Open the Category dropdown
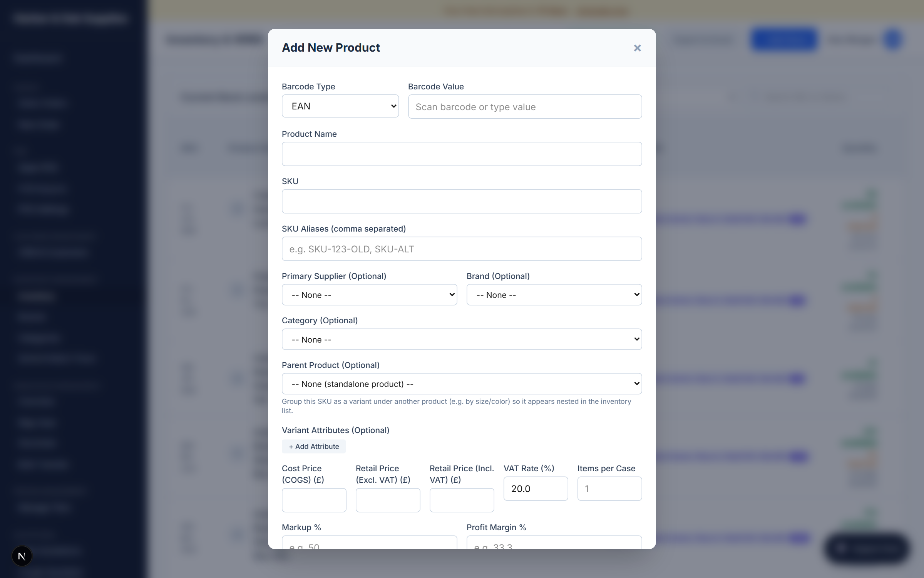 (462, 339)
